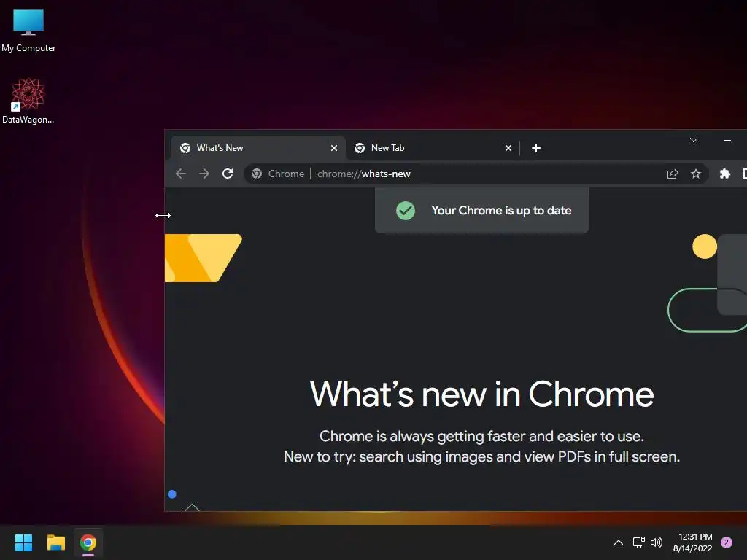Open the clock showing 12:31 PM
747x560 pixels.
coord(693,542)
